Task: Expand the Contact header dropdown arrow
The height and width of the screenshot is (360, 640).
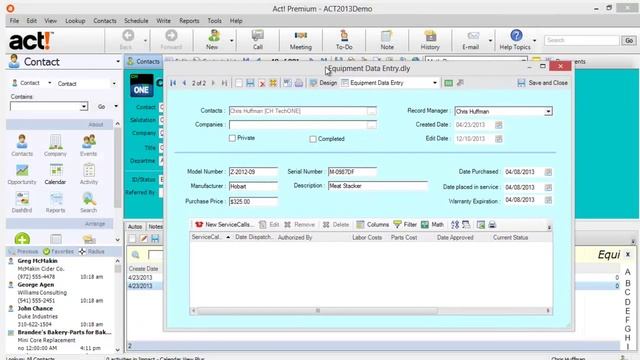Action: tap(118, 62)
